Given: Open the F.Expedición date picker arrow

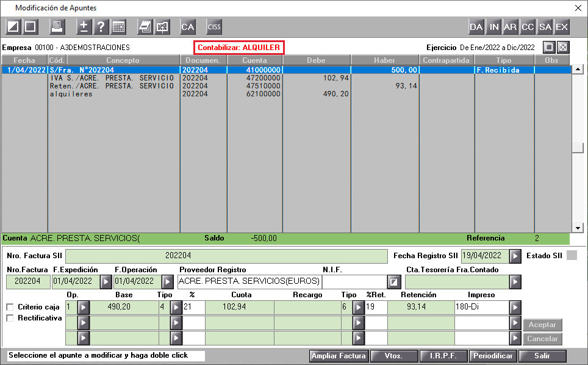Looking at the screenshot, I should click(106, 282).
